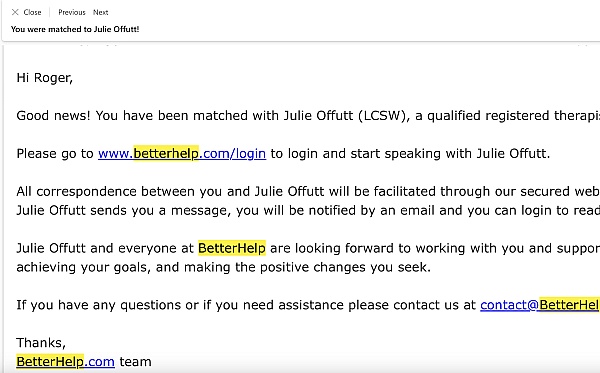Click the "(LCSW)" credential text
The image size is (600, 373).
click(384, 116)
